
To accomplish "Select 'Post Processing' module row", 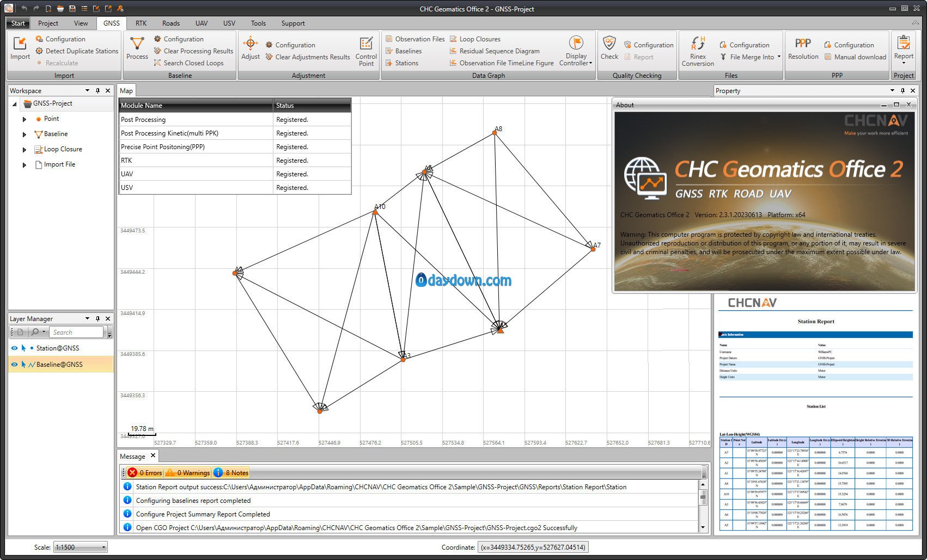I will tap(235, 120).
